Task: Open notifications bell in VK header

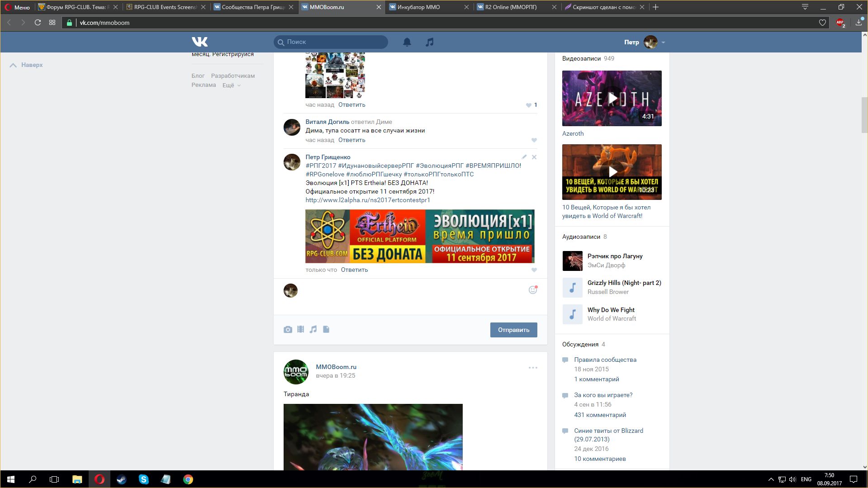Action: pyautogui.click(x=407, y=42)
